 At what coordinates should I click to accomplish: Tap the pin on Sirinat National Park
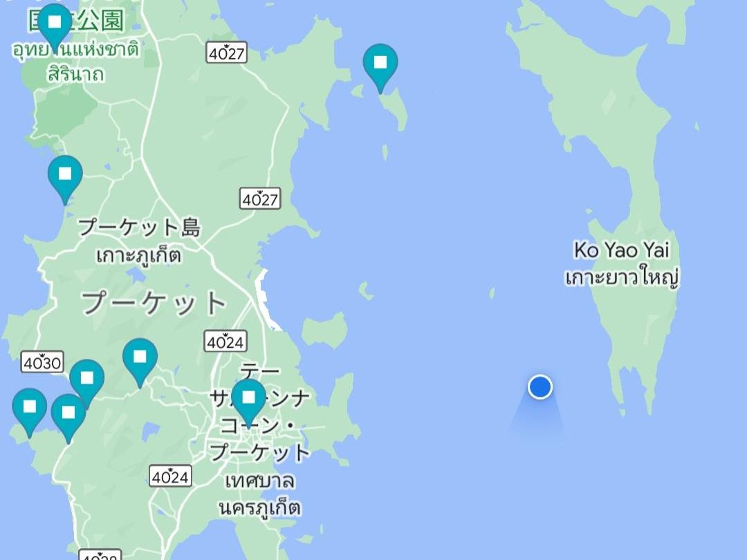click(x=55, y=25)
